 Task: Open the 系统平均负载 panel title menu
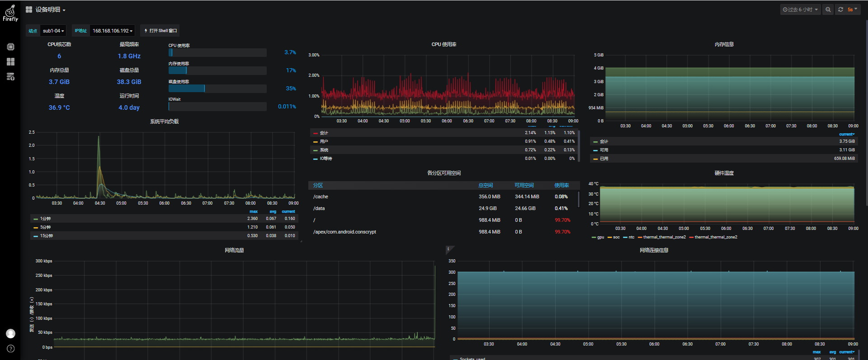tap(164, 122)
